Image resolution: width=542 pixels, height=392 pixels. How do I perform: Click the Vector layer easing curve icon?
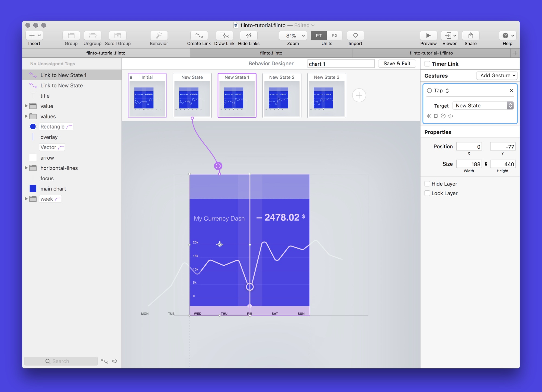click(61, 147)
